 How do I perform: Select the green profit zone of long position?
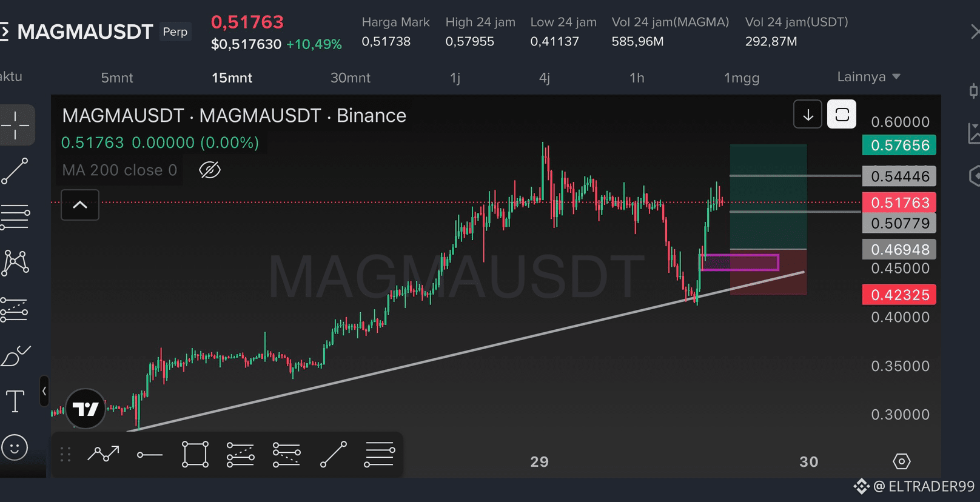coord(768,197)
